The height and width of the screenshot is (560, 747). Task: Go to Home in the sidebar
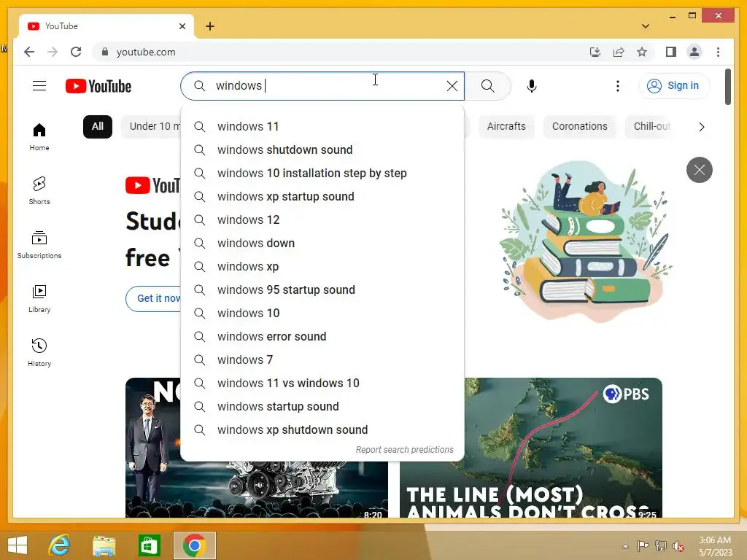(39, 136)
